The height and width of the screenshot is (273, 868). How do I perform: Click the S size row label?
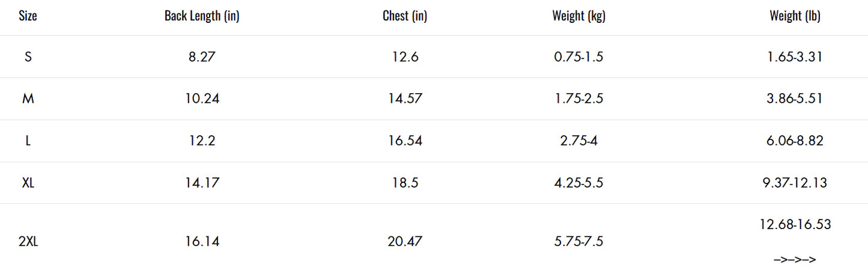[28, 57]
